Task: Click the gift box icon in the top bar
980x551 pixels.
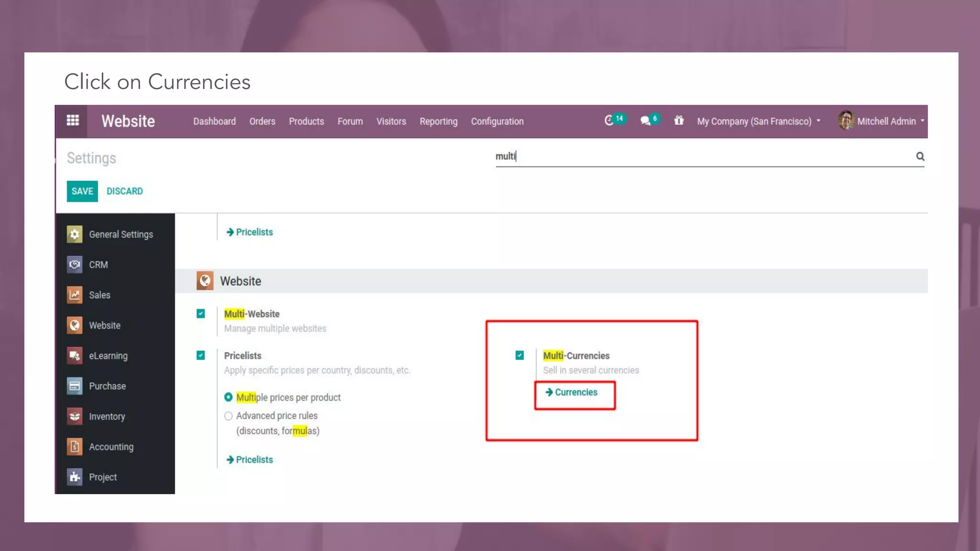Action: [679, 121]
